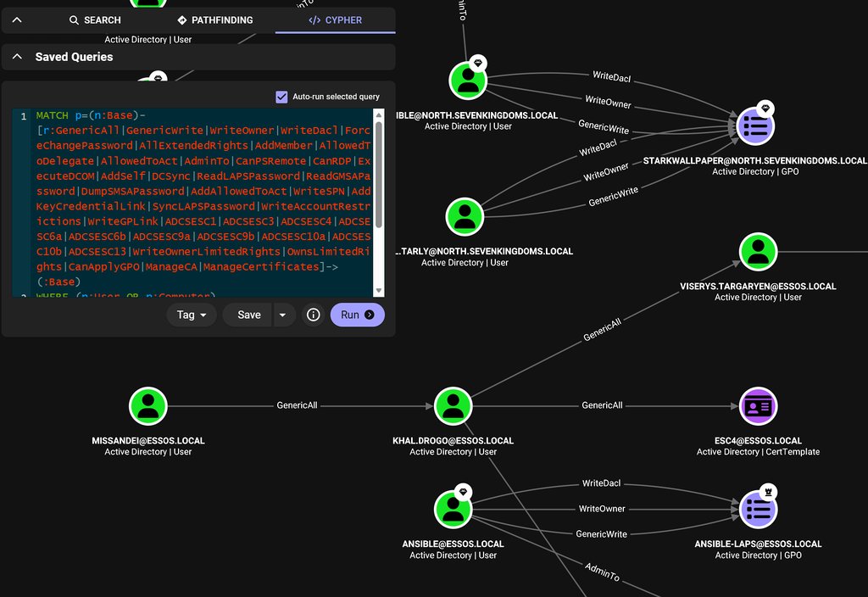Click the Cypher editor scroll-down arrow
The height and width of the screenshot is (597, 868).
[x=379, y=291]
